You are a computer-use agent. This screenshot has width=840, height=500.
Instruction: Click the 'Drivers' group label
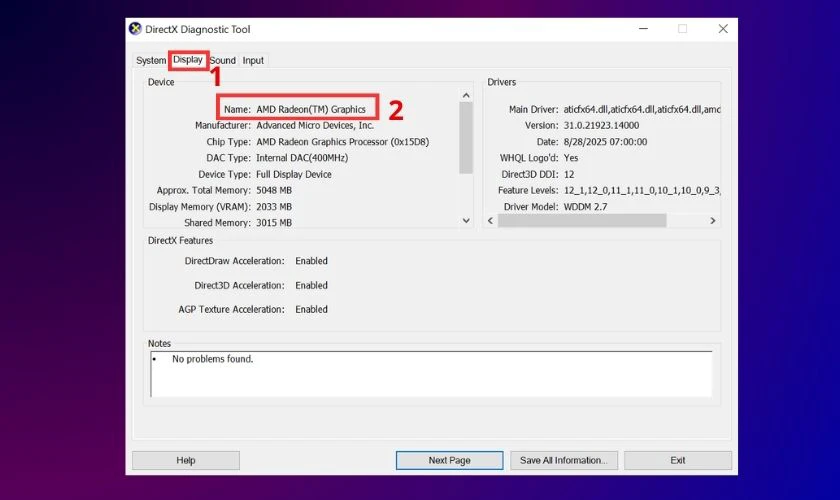click(501, 82)
